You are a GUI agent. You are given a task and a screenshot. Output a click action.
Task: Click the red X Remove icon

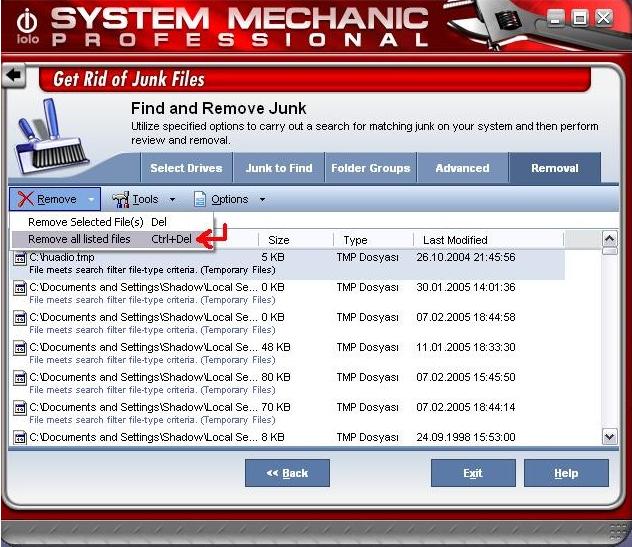(x=25, y=199)
